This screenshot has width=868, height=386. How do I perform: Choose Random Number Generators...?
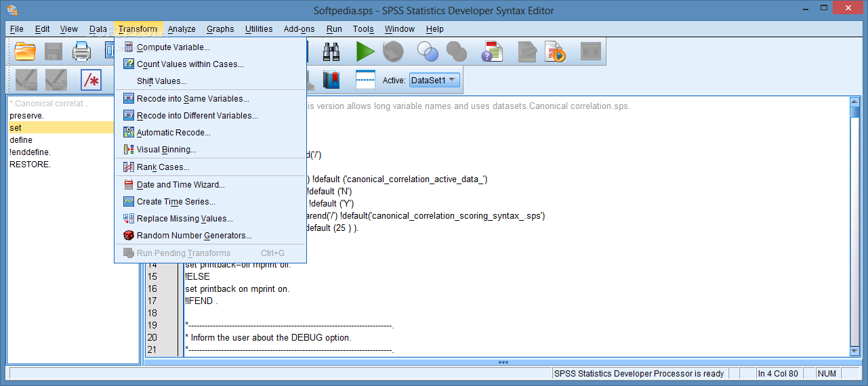[x=211, y=236]
